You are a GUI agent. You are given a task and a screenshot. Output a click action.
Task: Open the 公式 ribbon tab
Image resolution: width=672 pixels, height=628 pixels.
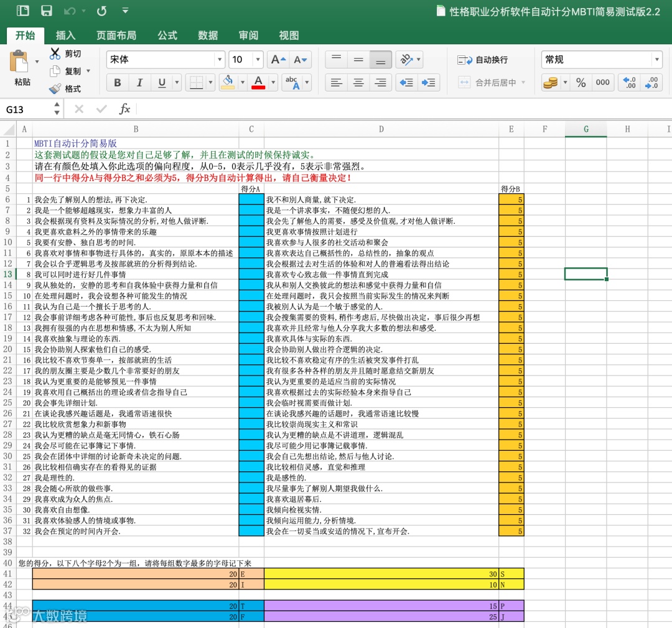click(167, 35)
